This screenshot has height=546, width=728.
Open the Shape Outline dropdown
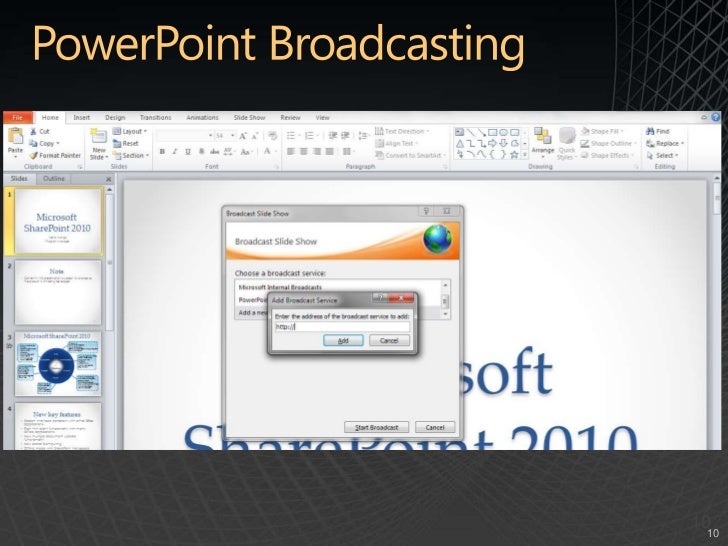click(608, 143)
